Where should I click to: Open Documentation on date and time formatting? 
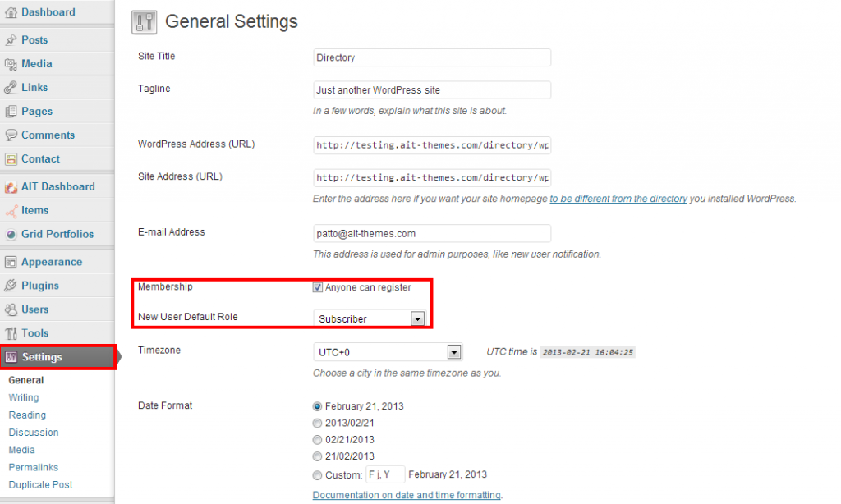click(407, 495)
